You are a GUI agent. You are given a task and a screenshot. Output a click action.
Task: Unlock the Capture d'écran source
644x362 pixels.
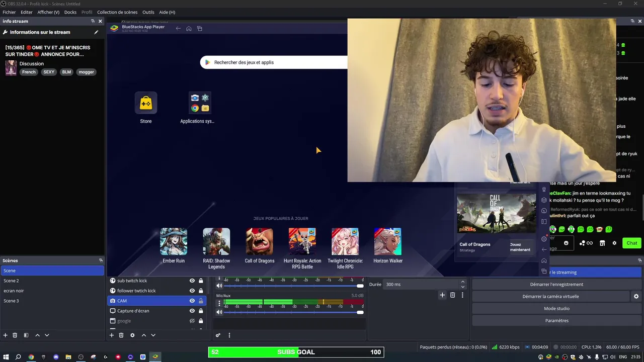[x=201, y=311]
